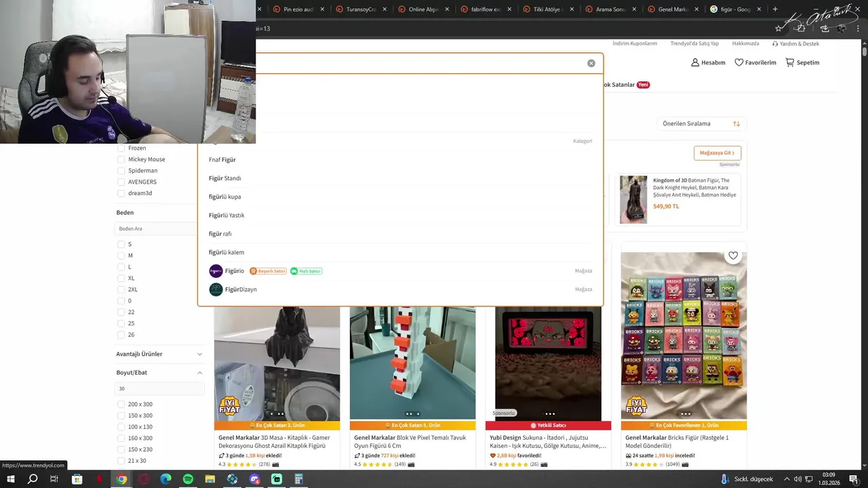Bookmark the page with the star icon

(778, 28)
